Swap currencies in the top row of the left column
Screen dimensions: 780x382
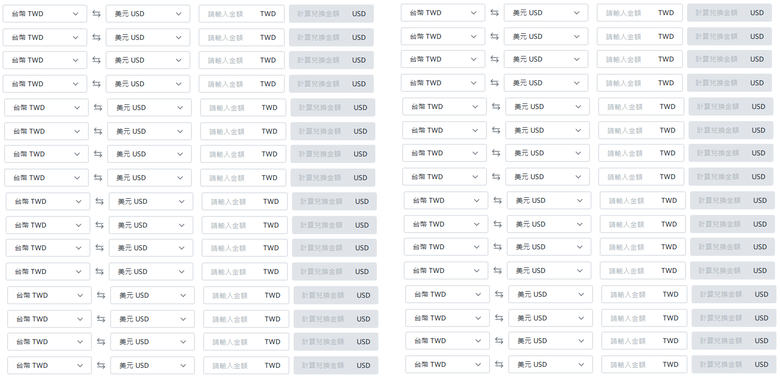click(x=97, y=14)
